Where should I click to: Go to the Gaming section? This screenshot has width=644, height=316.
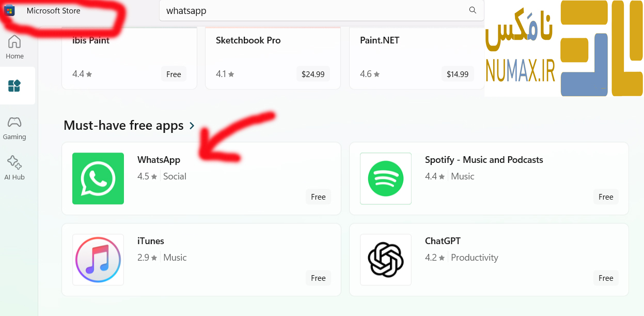14,127
